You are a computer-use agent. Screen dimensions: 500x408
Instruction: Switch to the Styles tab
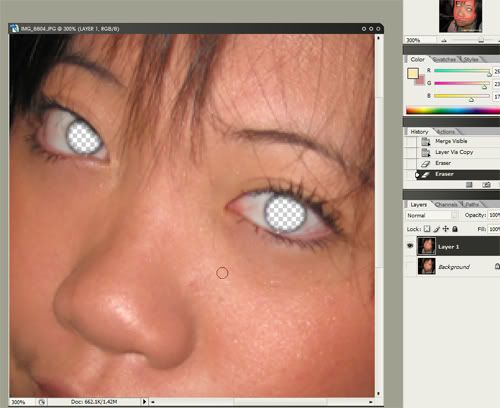[x=471, y=59]
